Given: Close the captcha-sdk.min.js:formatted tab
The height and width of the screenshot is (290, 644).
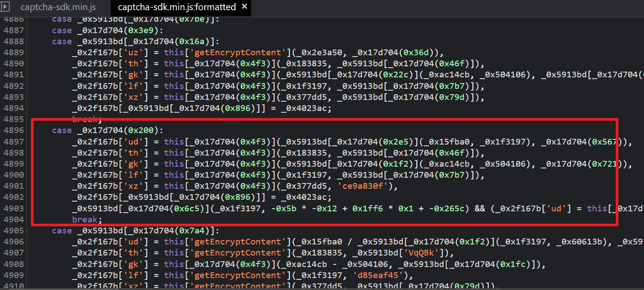Looking at the screenshot, I should pos(245,7).
